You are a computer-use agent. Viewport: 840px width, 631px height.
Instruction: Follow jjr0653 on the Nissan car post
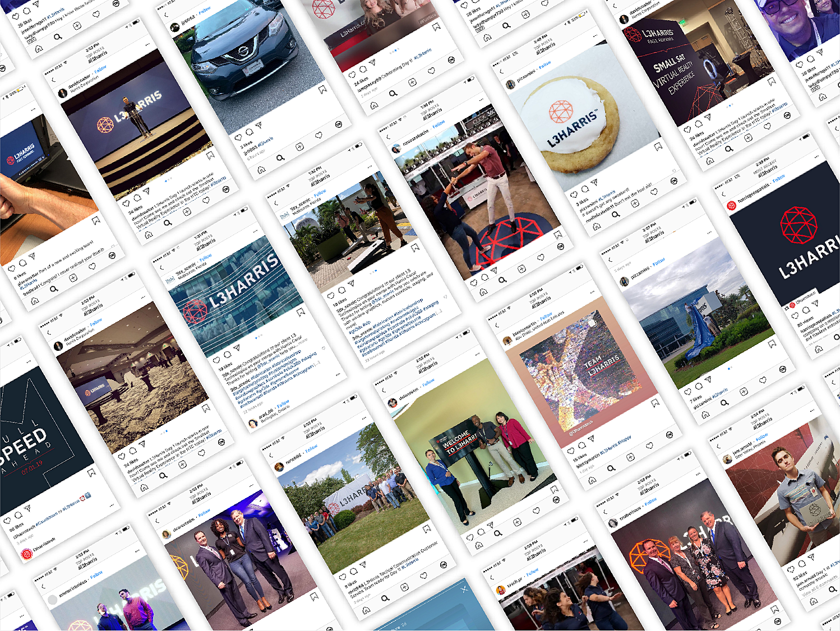tap(205, 10)
